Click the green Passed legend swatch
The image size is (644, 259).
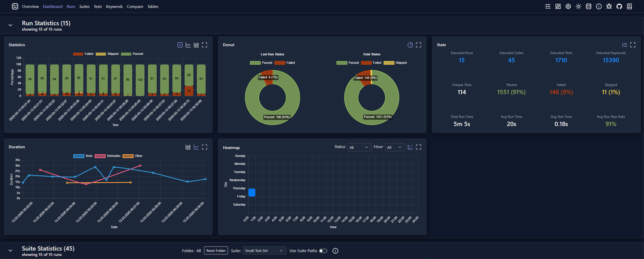point(126,54)
